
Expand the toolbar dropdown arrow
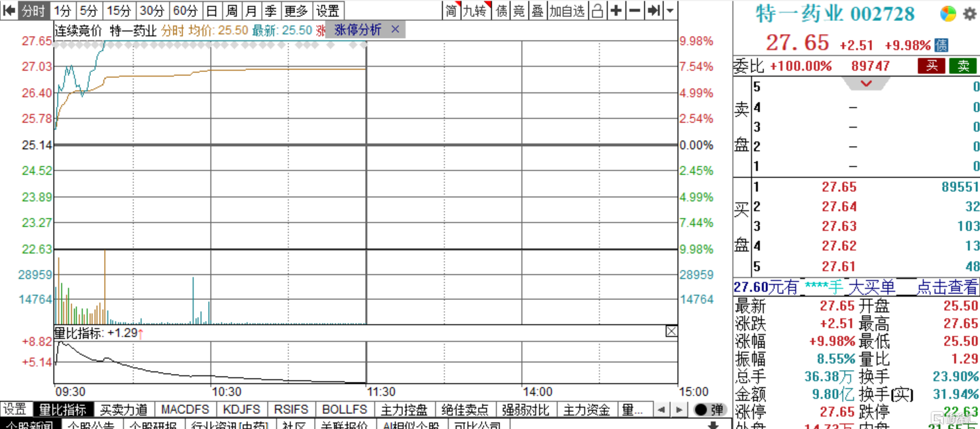[x=670, y=10]
